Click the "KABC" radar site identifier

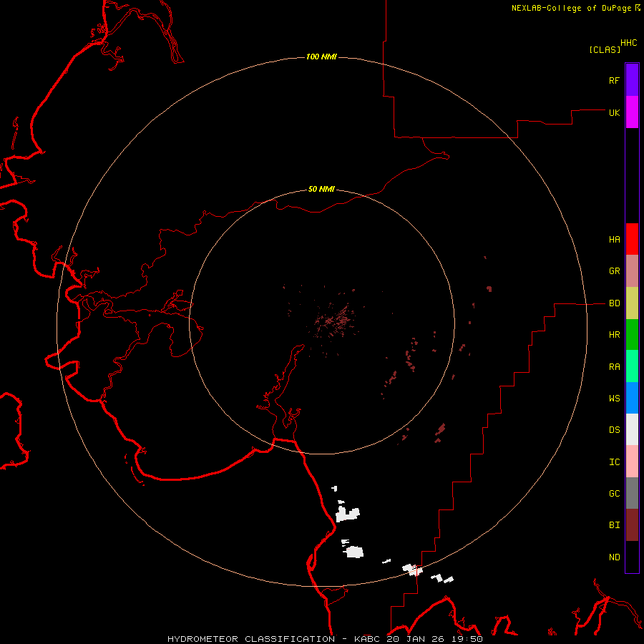point(367,639)
